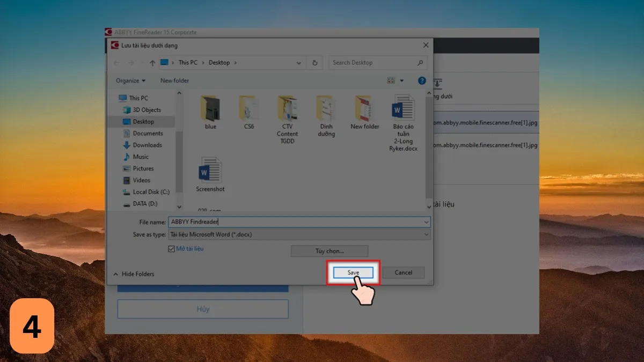
Task: Click the Save button
Action: pyautogui.click(x=353, y=272)
